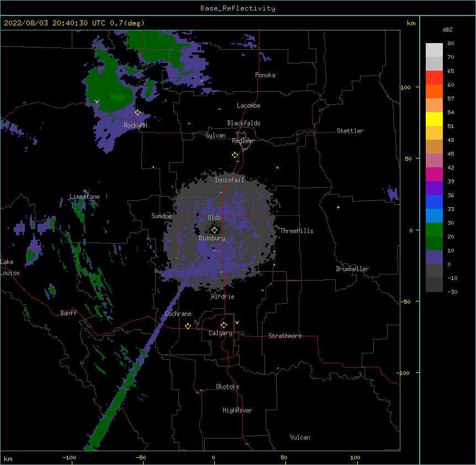Select the slate-purple swatch between 10 and 0
This screenshot has width=476, height=465.
pos(434,257)
